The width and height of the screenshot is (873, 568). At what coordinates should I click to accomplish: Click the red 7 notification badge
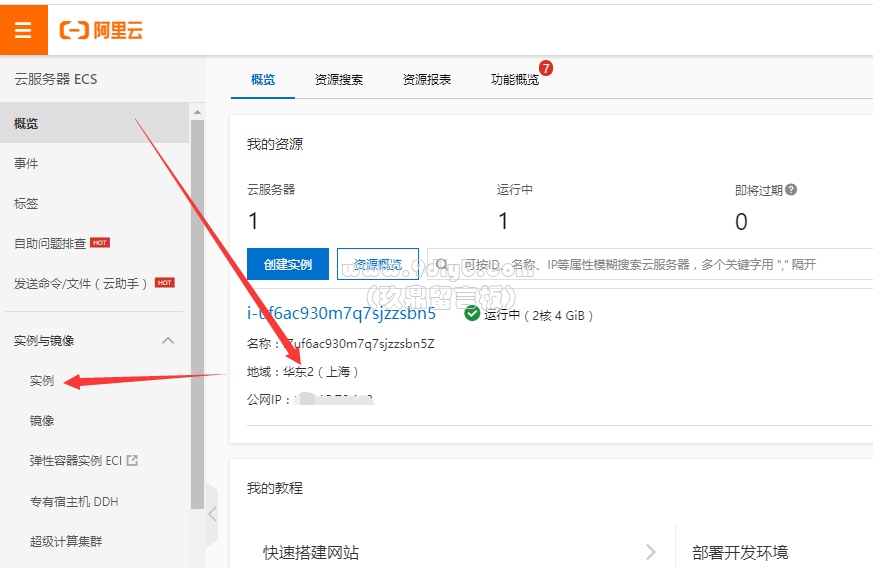546,68
